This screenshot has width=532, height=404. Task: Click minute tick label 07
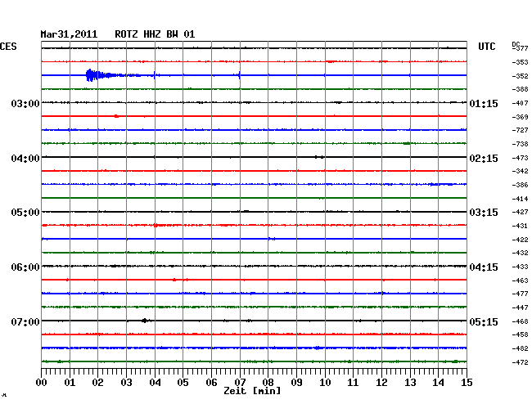click(x=240, y=383)
